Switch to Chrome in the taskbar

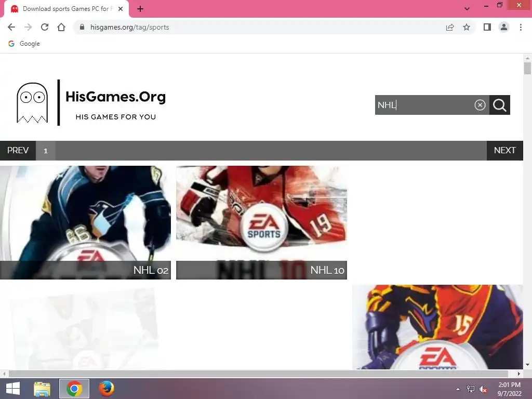pyautogui.click(x=74, y=389)
